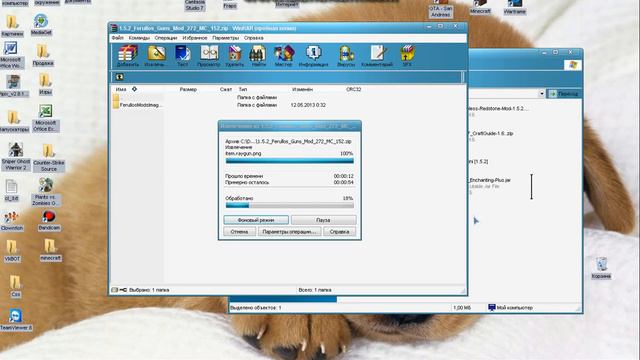This screenshot has width=640, height=360.
Task: Open the address bar dropdown in Explorer window
Action: [x=542, y=94]
